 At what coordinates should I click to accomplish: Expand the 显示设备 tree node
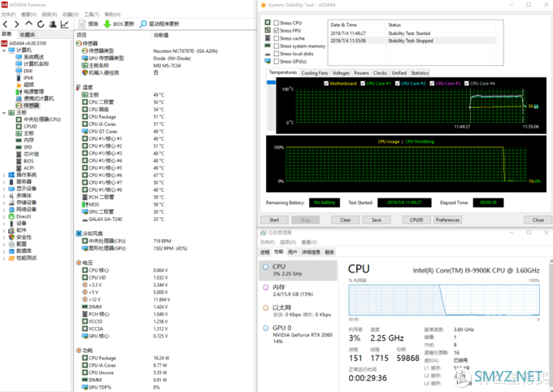(x=4, y=189)
